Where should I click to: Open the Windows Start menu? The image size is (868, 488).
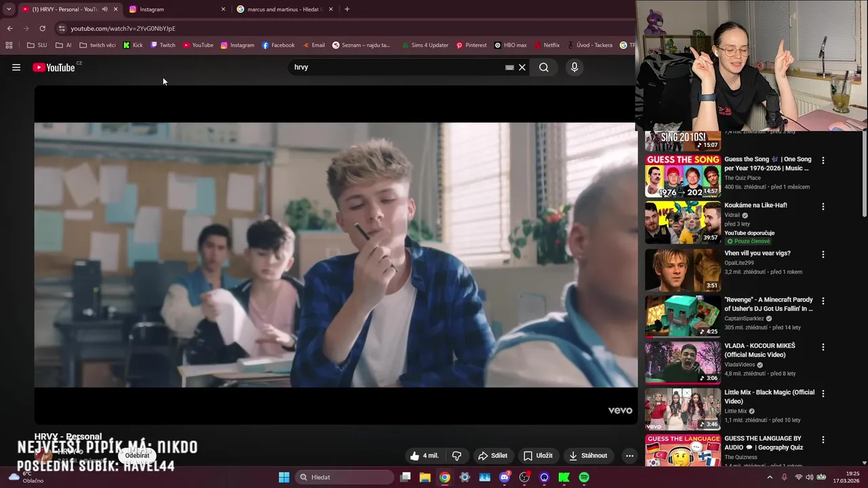tap(284, 477)
